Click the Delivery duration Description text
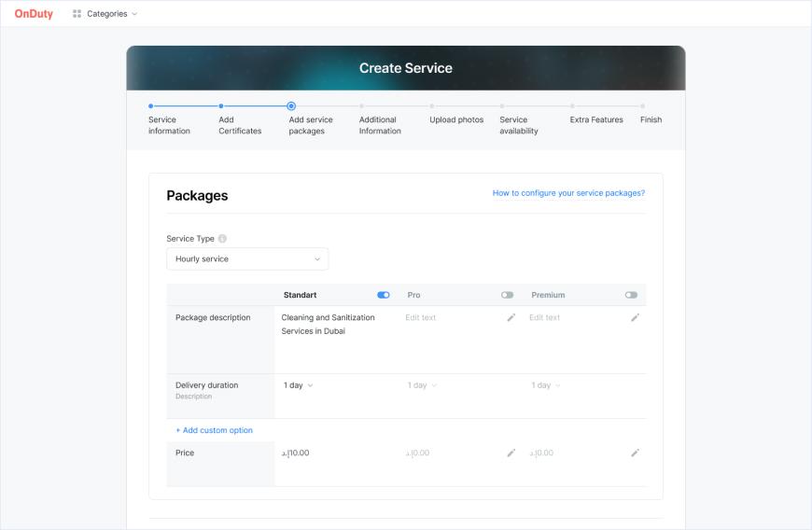The image size is (812, 530). 194,397
